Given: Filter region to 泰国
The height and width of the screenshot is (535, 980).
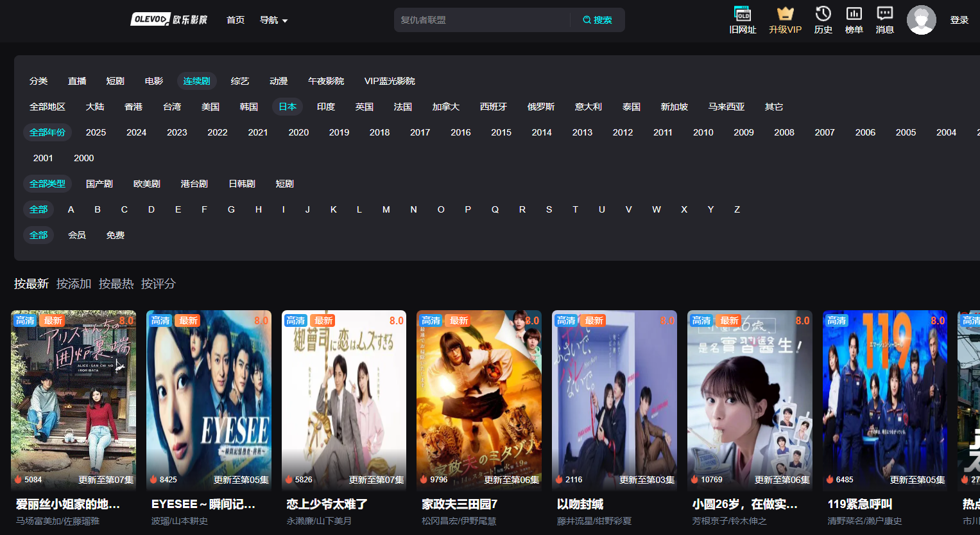Looking at the screenshot, I should [x=632, y=107].
